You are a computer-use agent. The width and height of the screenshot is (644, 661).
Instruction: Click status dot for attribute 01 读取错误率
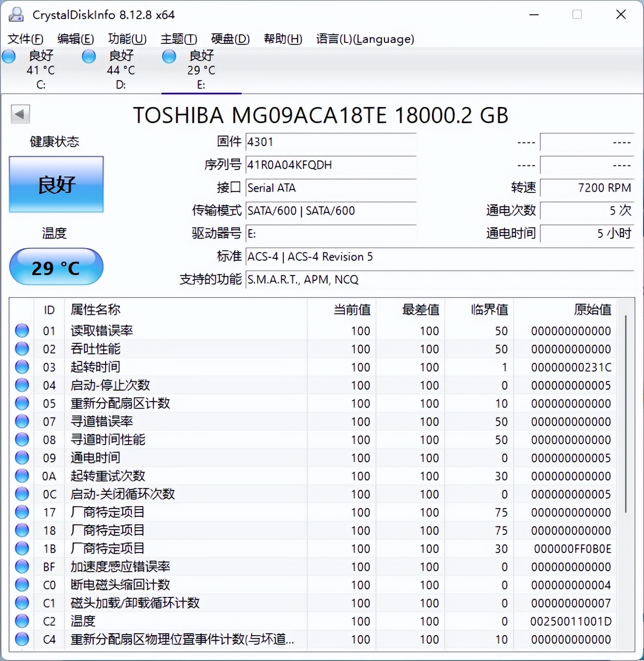point(22,330)
